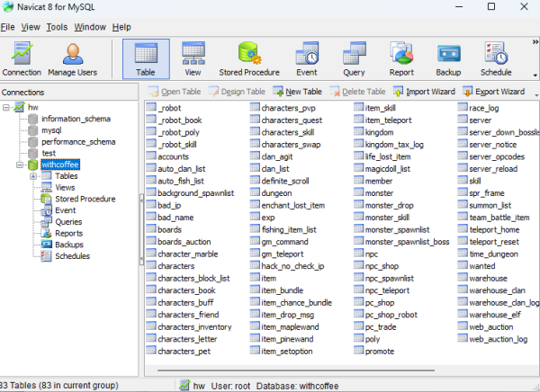Open the Tools menu
The image size is (540, 392).
(57, 27)
